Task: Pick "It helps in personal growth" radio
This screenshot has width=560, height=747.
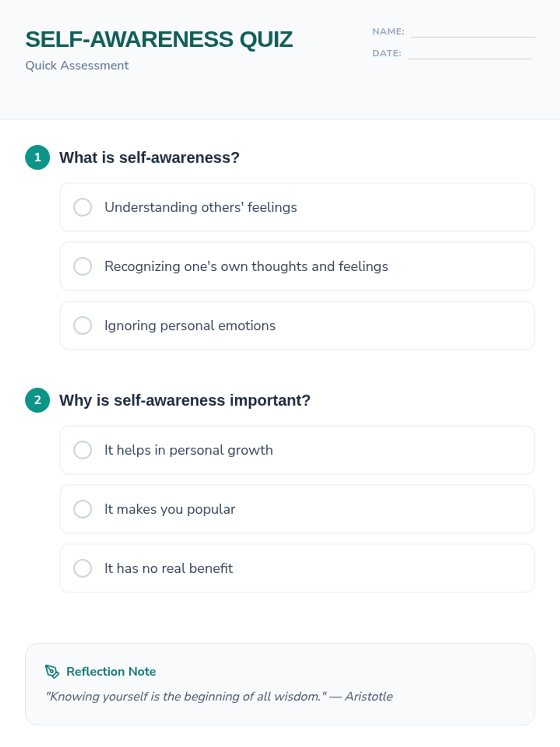Action: (x=83, y=450)
